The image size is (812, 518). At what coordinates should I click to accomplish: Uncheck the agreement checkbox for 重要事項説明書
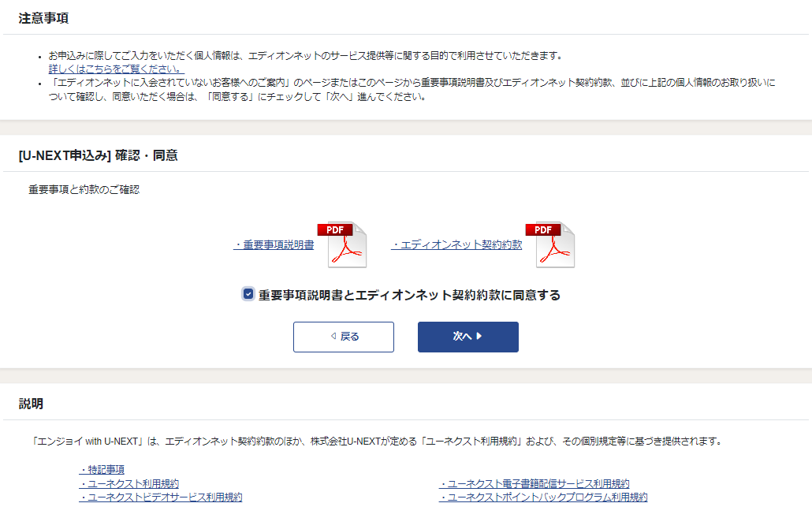coord(248,294)
